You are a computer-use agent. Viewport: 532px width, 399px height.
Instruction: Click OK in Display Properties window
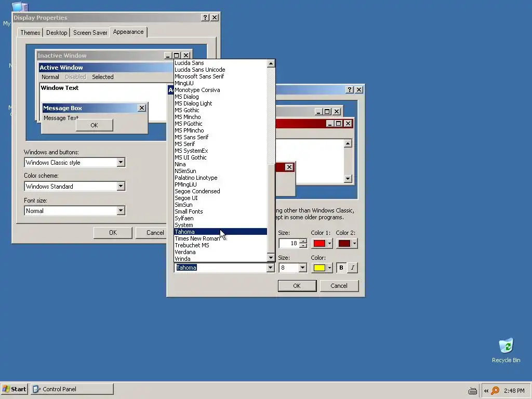tap(113, 232)
